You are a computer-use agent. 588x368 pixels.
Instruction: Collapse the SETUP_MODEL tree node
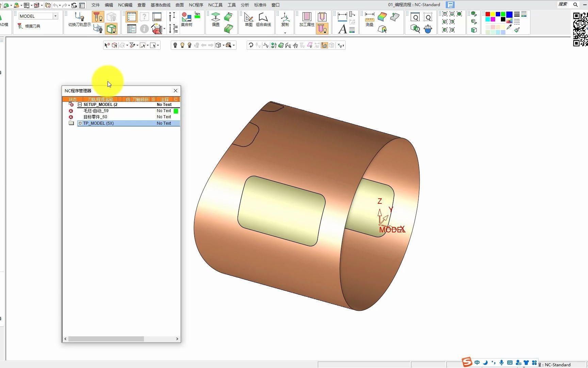click(x=80, y=105)
